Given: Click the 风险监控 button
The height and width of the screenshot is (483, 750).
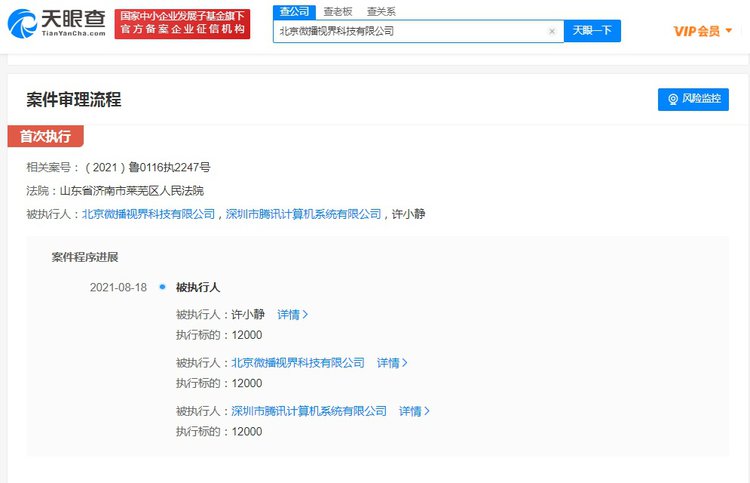Looking at the screenshot, I should [693, 99].
